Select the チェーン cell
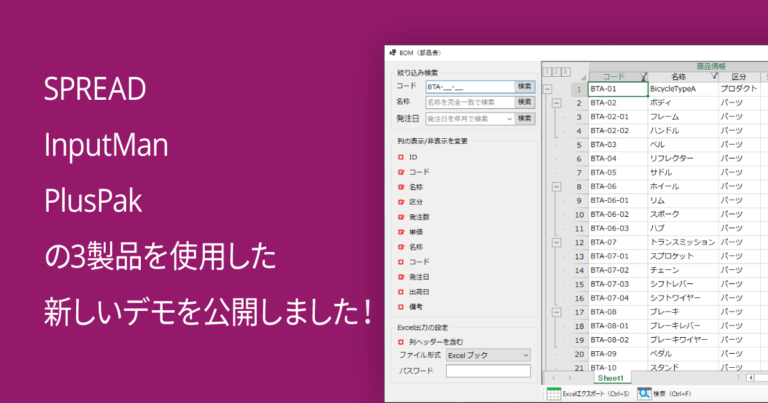The width and height of the screenshot is (768, 403). click(683, 270)
